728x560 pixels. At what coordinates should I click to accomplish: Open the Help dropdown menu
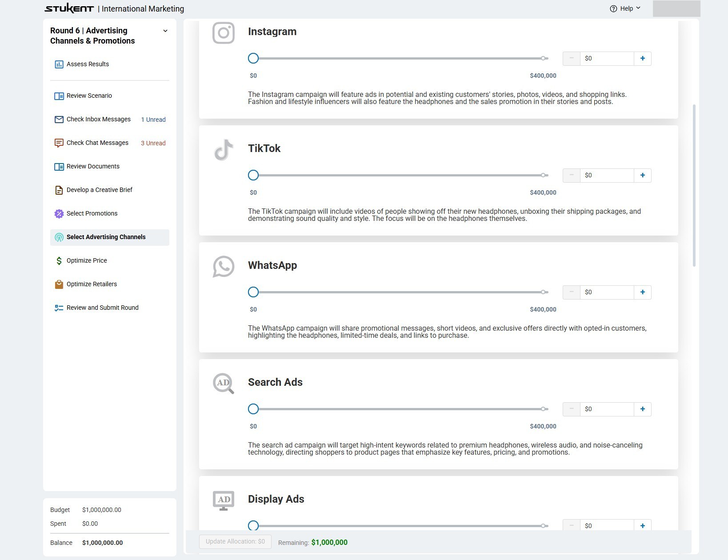pos(625,9)
